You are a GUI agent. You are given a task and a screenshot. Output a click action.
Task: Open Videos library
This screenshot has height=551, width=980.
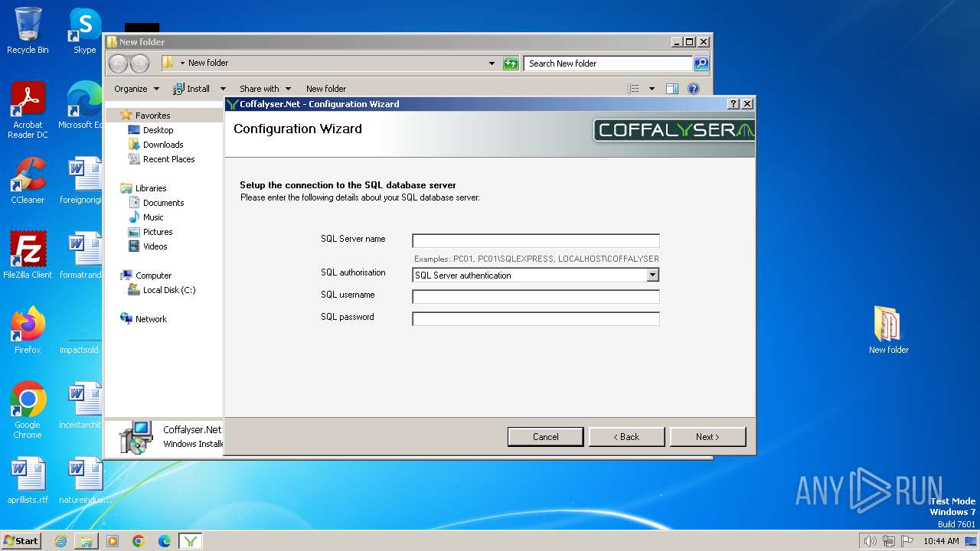pos(155,246)
